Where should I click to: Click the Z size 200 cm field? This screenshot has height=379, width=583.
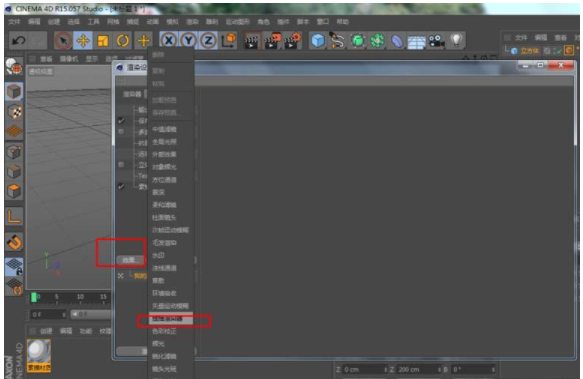(419, 369)
